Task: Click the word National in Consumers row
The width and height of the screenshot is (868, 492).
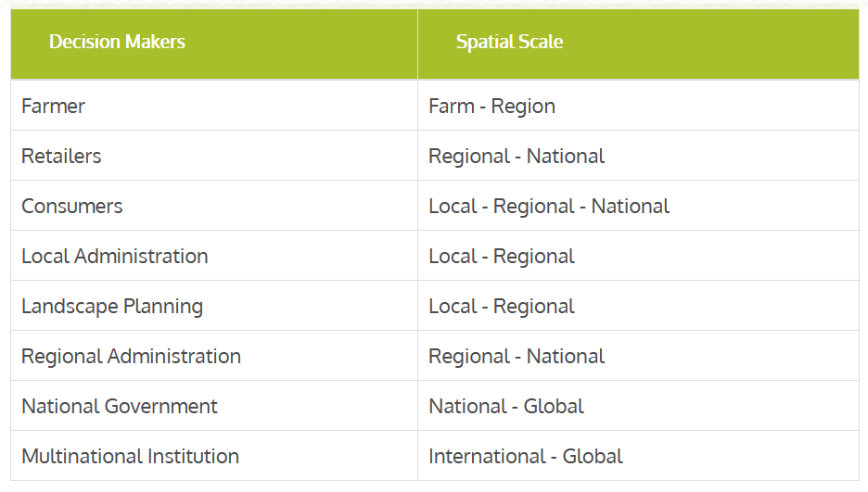Action: pyautogui.click(x=631, y=207)
